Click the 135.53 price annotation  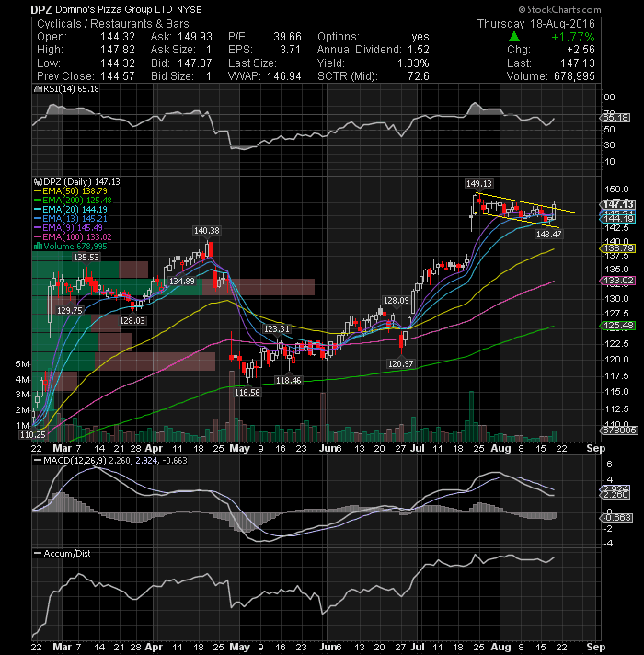[86, 258]
